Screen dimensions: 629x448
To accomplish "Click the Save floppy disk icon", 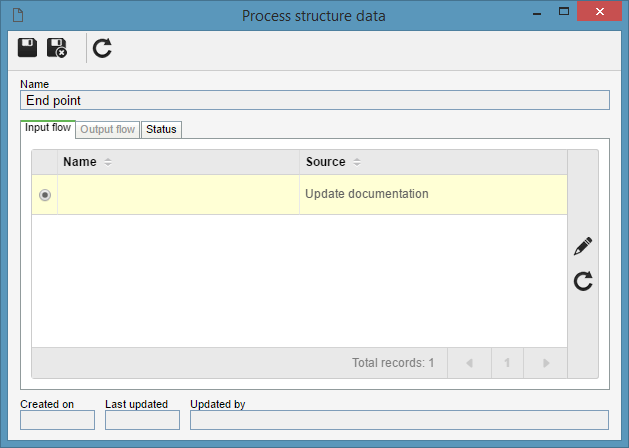I will (27, 48).
